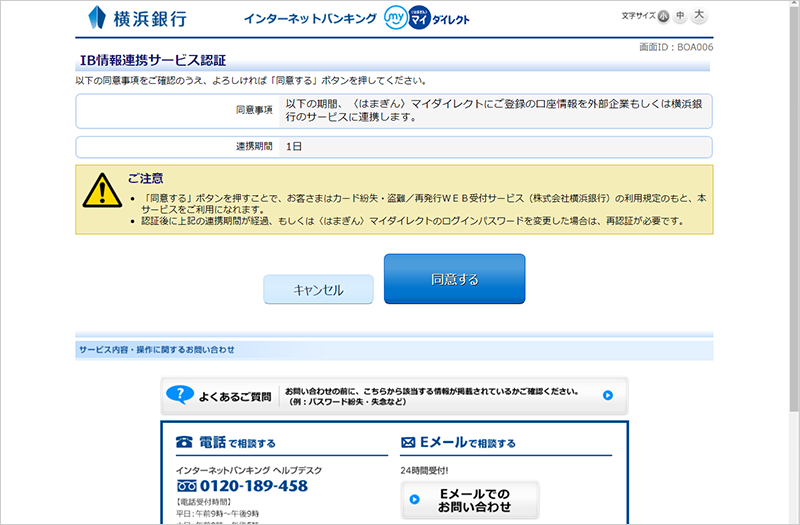The image size is (800, 525).
Task: Click the キャンセル button
Action: tap(318, 289)
